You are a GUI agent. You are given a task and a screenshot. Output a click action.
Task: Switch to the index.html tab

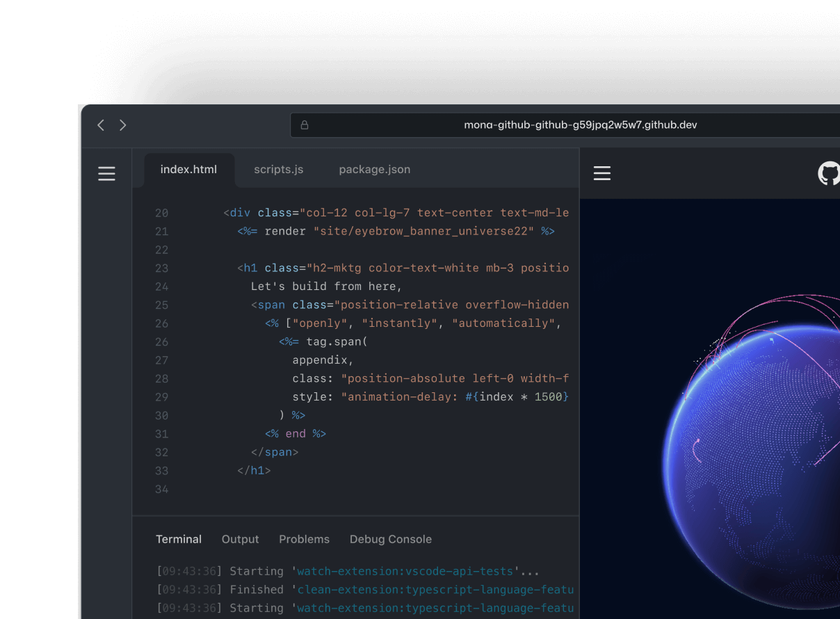click(188, 170)
